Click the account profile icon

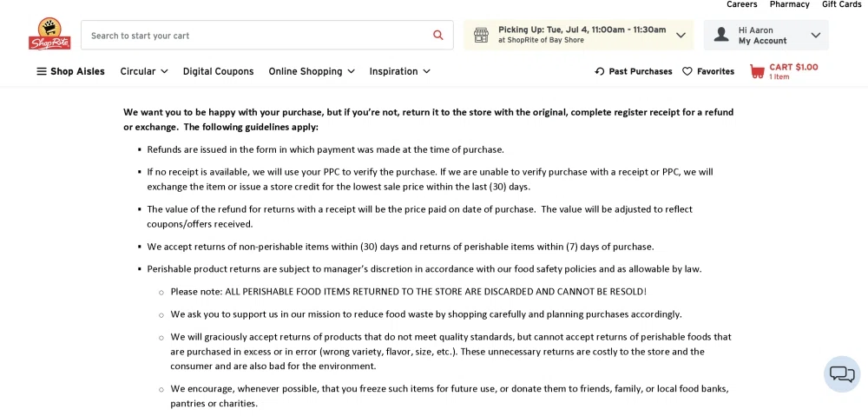721,35
